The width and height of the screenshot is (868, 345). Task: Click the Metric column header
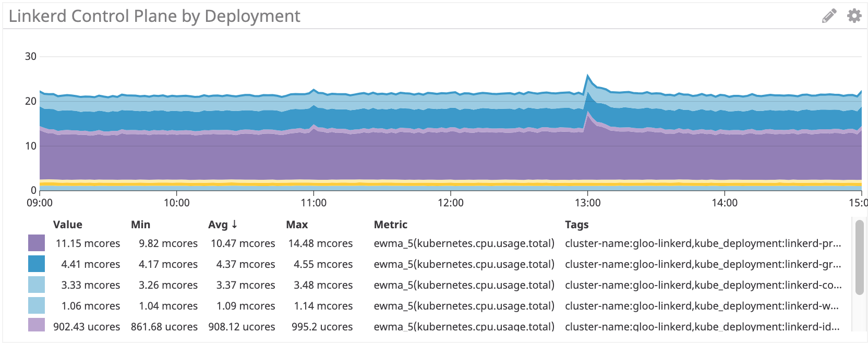[390, 225]
